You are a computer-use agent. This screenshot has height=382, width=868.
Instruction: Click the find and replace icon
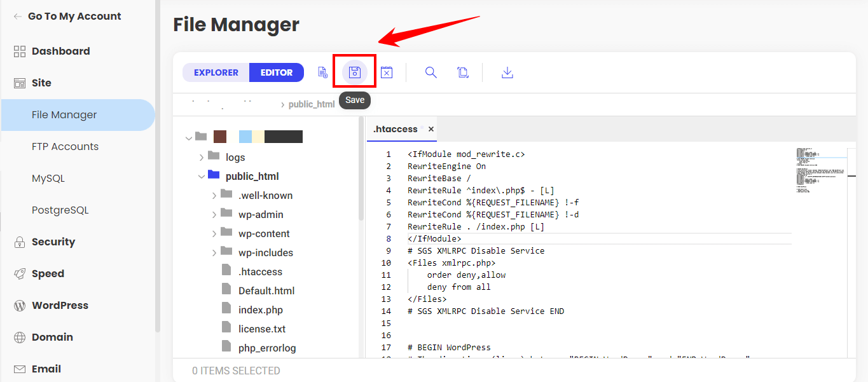coord(463,72)
